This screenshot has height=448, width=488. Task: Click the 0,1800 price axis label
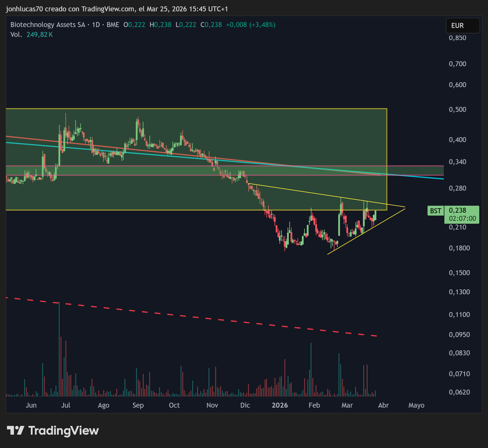459,248
